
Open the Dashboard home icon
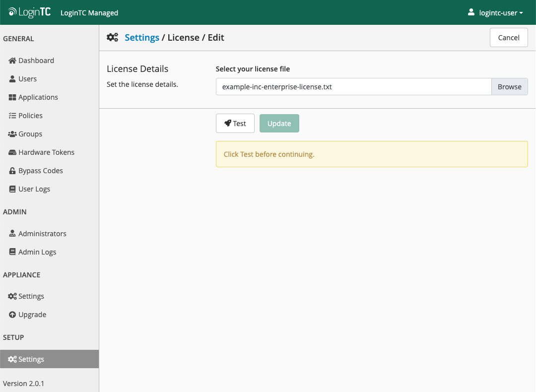pos(12,61)
